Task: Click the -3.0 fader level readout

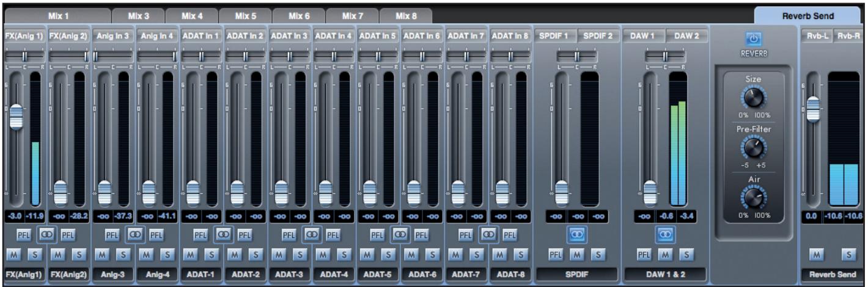Action: click(16, 215)
